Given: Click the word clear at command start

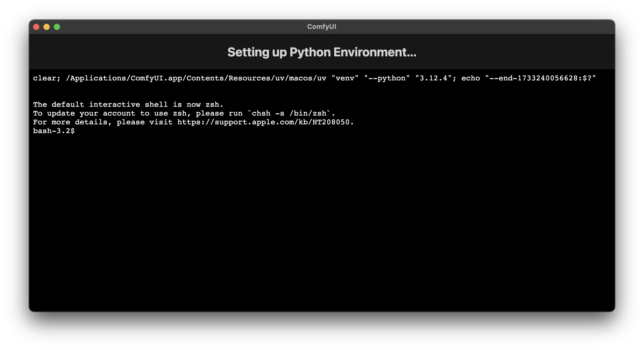Looking at the screenshot, I should coord(44,78).
